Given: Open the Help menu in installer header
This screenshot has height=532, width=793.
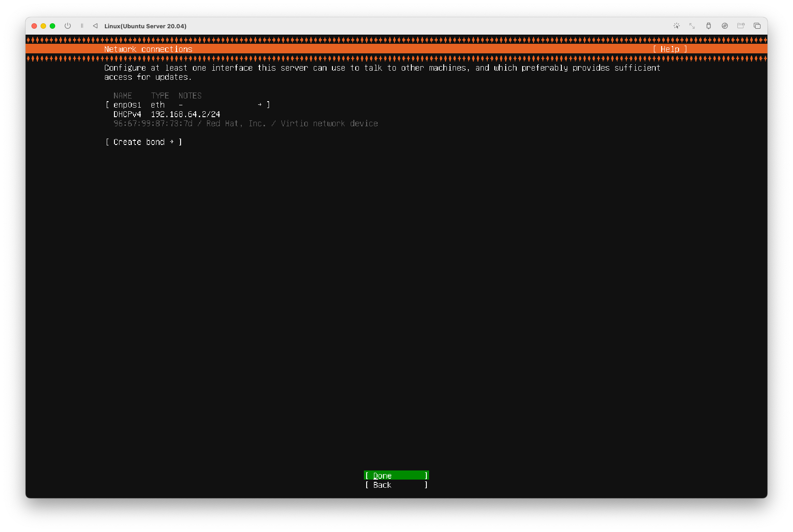Looking at the screenshot, I should pyautogui.click(x=670, y=49).
